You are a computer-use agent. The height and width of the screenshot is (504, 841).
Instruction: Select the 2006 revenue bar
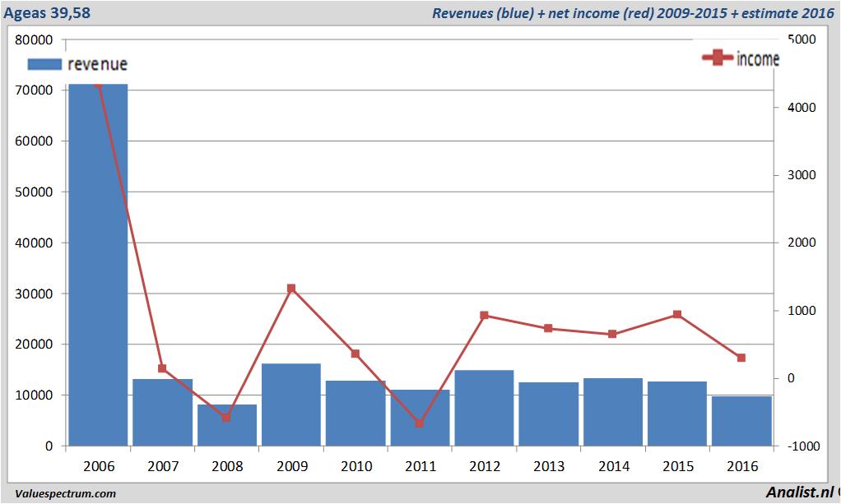98,265
